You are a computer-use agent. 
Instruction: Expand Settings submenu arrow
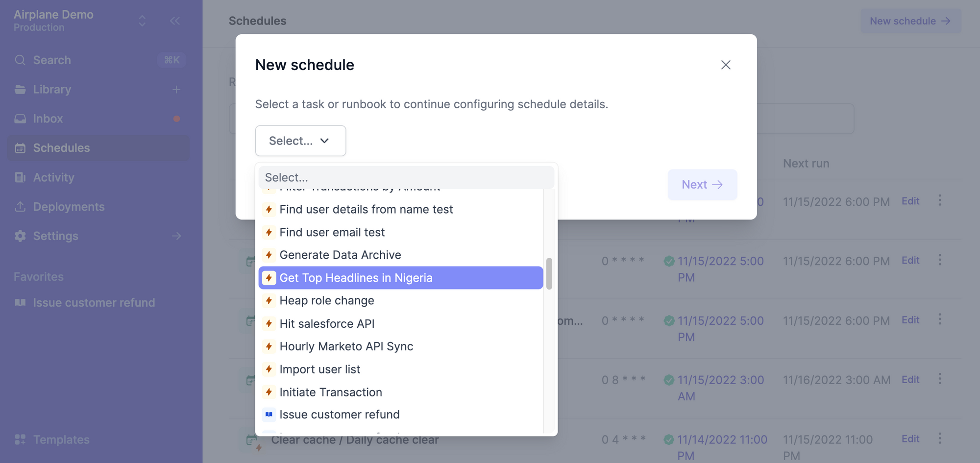[176, 236]
